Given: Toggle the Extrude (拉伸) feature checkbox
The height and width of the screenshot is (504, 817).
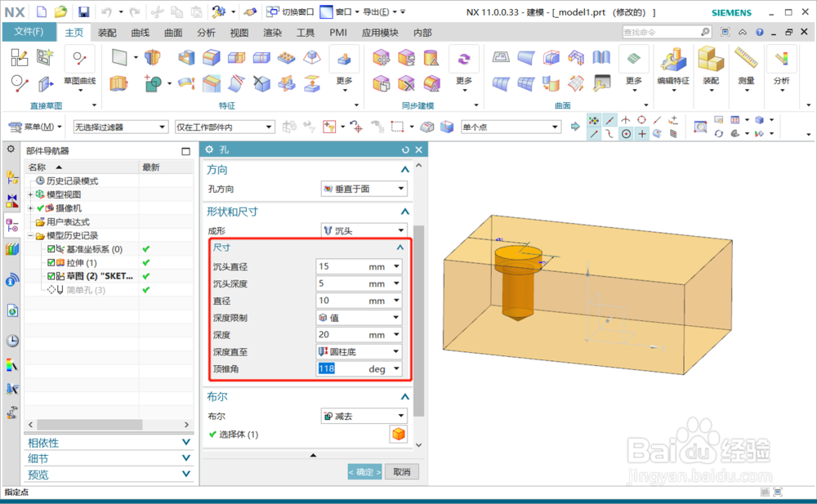Looking at the screenshot, I should coord(51,263).
